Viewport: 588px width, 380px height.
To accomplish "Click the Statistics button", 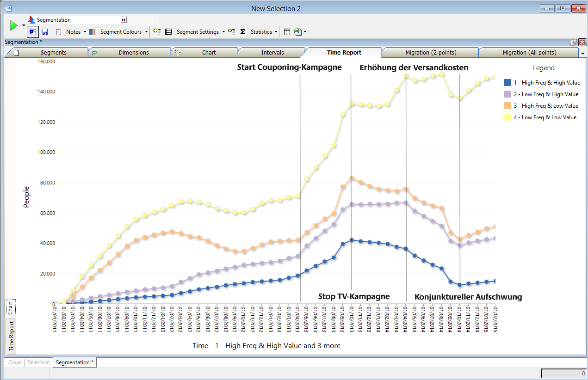I will [x=261, y=32].
